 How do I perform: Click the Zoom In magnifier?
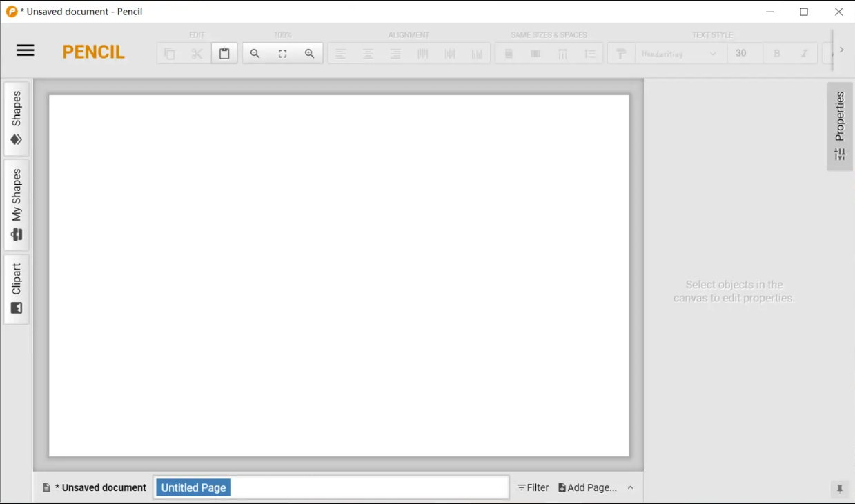(310, 54)
